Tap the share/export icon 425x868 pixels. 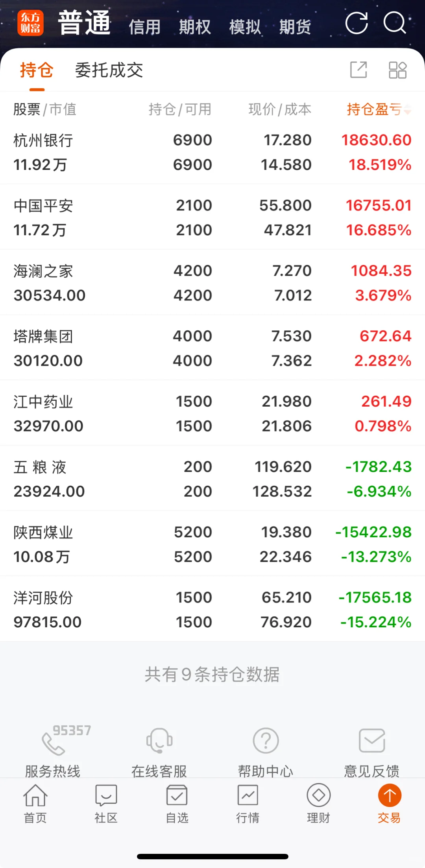pos(358,70)
